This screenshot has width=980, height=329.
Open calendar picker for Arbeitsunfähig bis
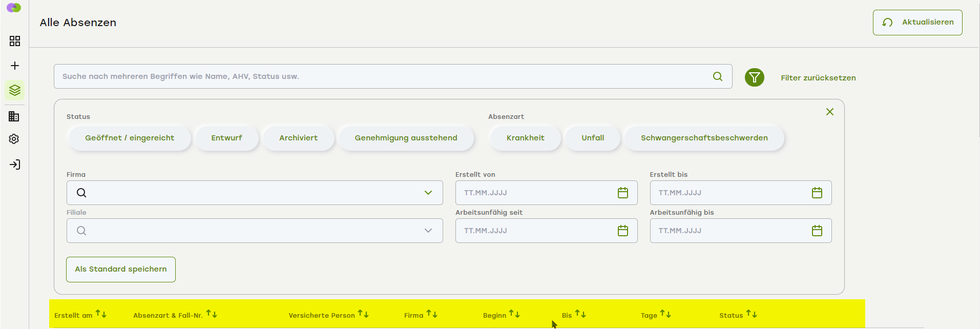(817, 231)
